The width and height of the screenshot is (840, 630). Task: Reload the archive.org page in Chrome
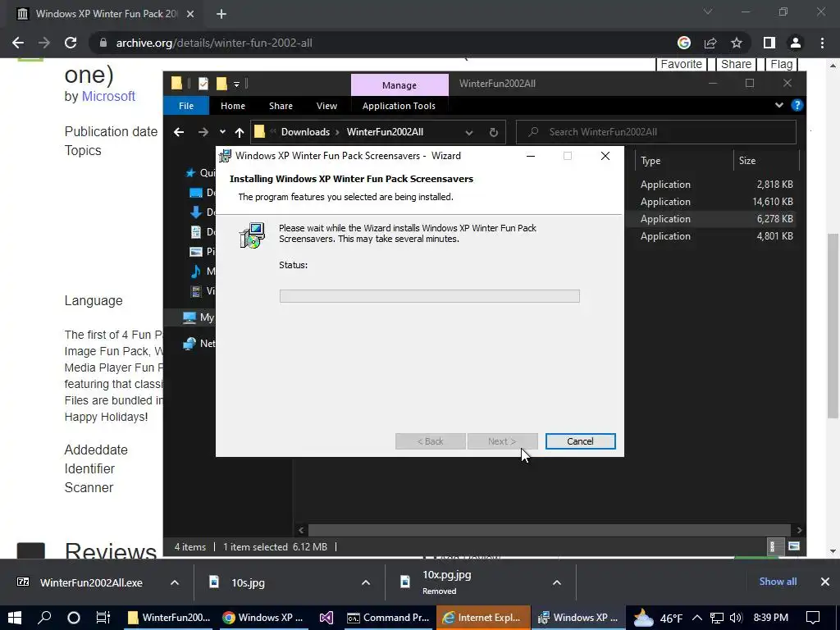click(71, 43)
